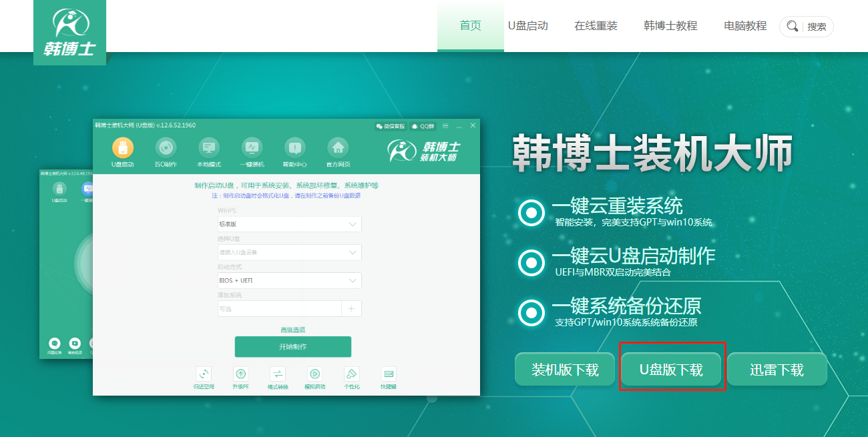Click the 开始制作 button

[x=292, y=348]
